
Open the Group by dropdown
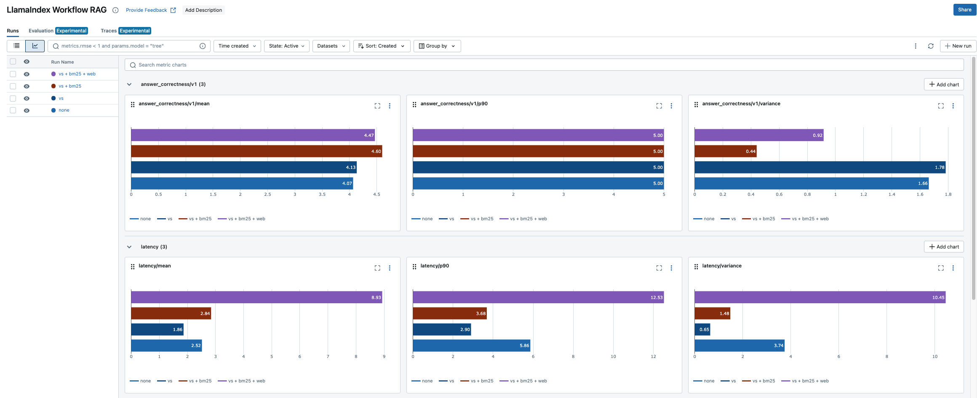tap(437, 46)
